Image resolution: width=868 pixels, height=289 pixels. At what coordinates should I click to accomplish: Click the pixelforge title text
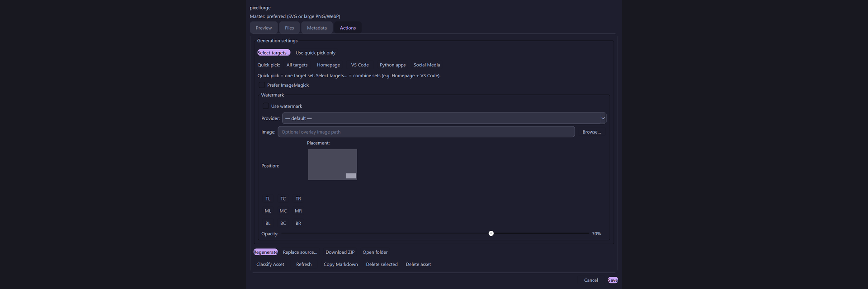point(260,8)
